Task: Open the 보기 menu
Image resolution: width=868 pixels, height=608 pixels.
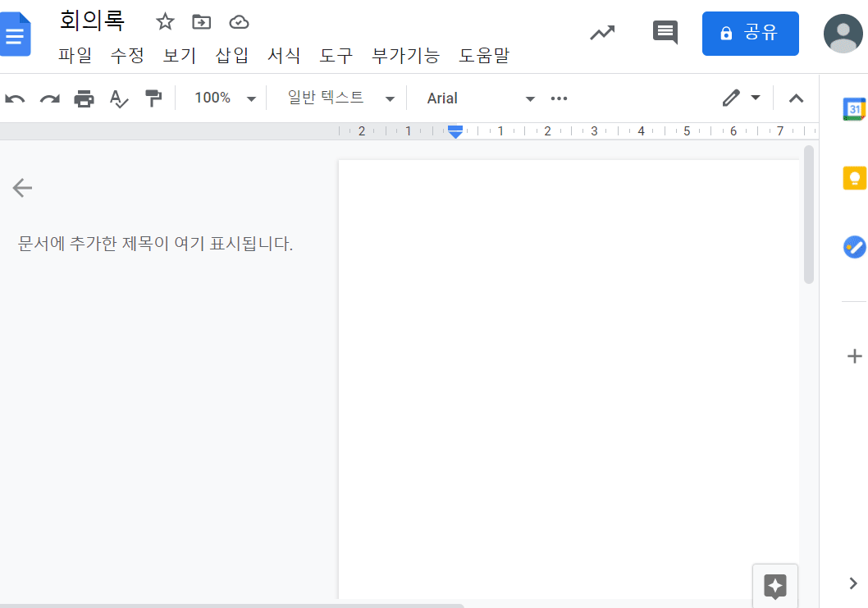Action: click(x=180, y=55)
